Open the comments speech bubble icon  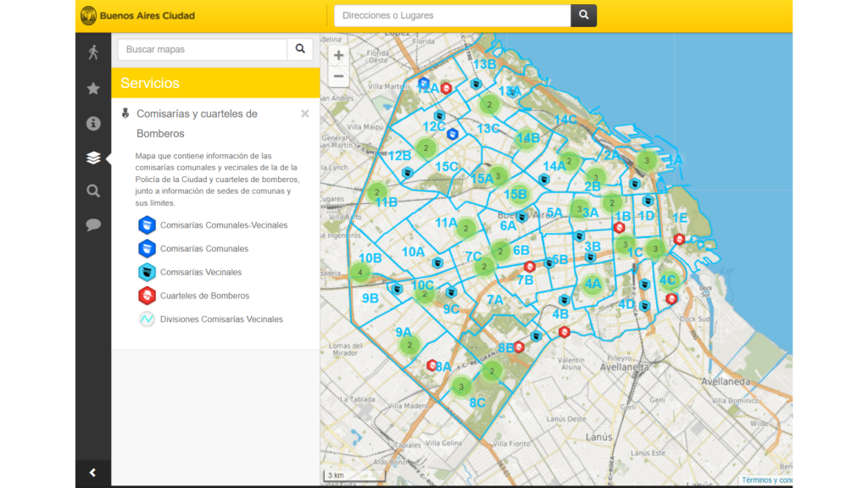[93, 225]
